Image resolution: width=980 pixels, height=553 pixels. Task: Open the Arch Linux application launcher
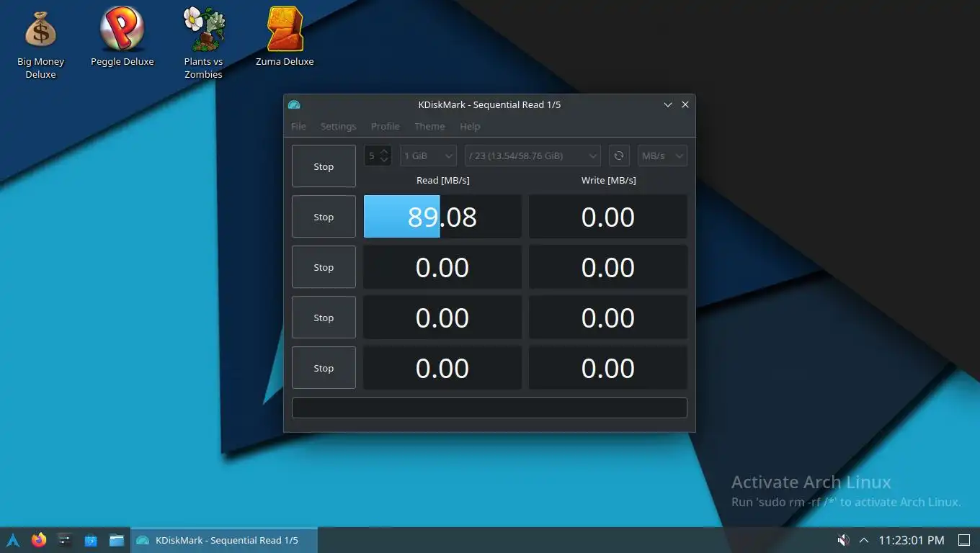click(x=12, y=540)
